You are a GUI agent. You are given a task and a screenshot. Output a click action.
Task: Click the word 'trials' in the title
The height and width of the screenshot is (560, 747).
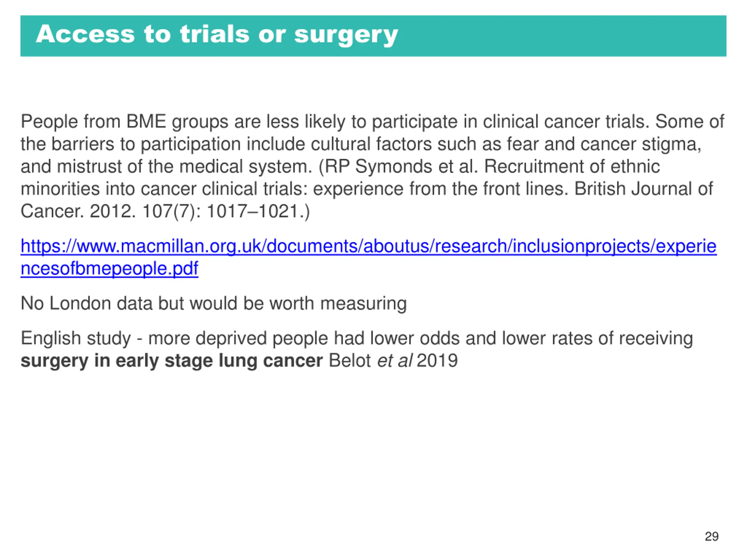pos(215,34)
